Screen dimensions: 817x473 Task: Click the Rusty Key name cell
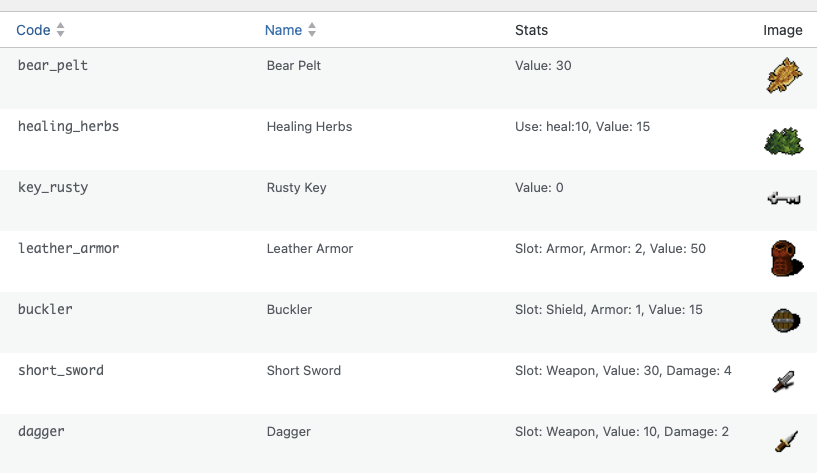296,187
